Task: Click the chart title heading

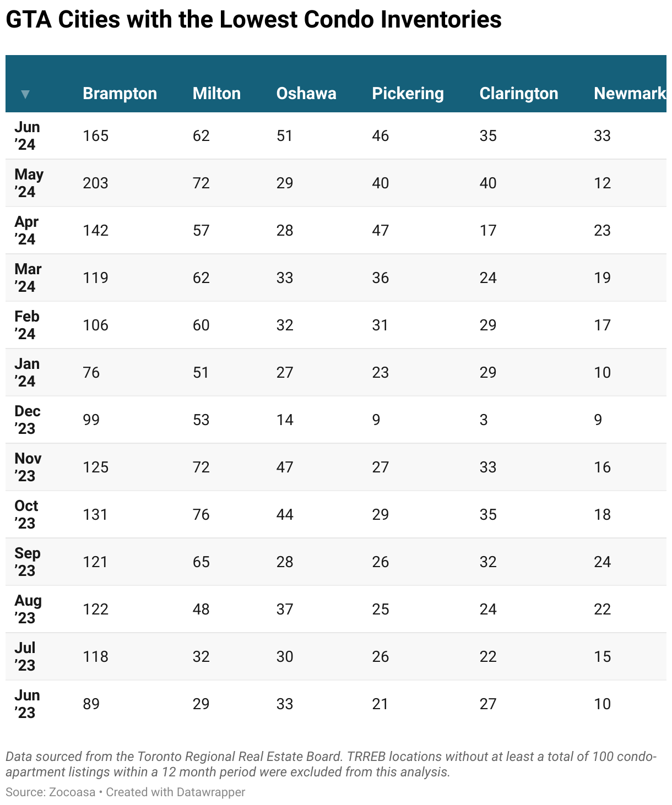Action: click(253, 20)
